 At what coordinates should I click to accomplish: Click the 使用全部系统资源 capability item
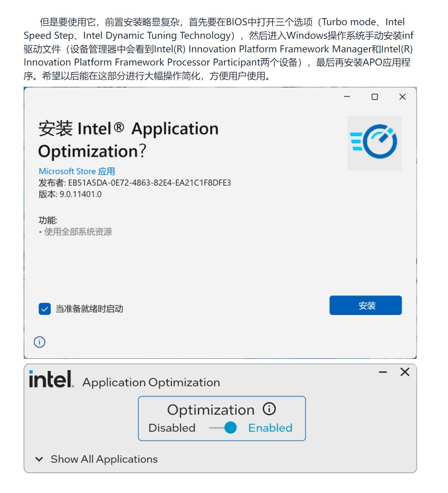pyautogui.click(x=78, y=232)
